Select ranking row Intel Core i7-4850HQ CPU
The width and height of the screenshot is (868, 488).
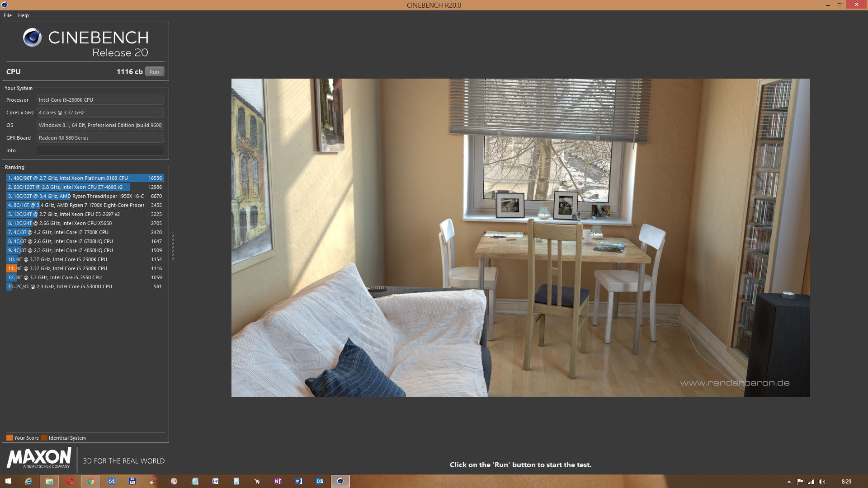(x=85, y=250)
